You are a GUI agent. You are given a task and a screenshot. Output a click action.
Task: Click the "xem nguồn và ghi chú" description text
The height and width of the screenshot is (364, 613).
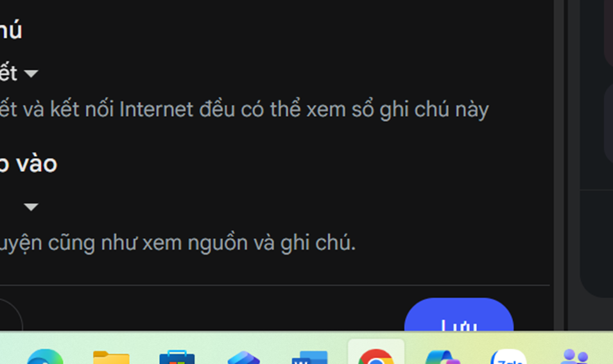[x=249, y=243]
